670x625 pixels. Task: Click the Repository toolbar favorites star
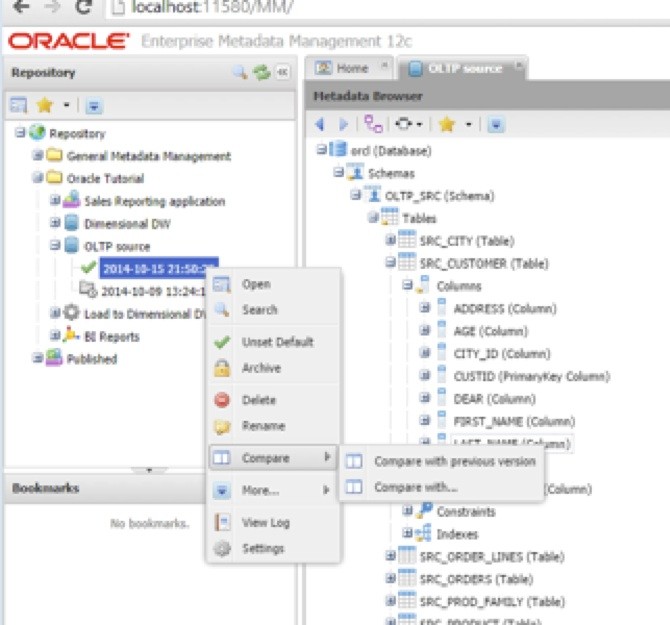pyautogui.click(x=44, y=105)
